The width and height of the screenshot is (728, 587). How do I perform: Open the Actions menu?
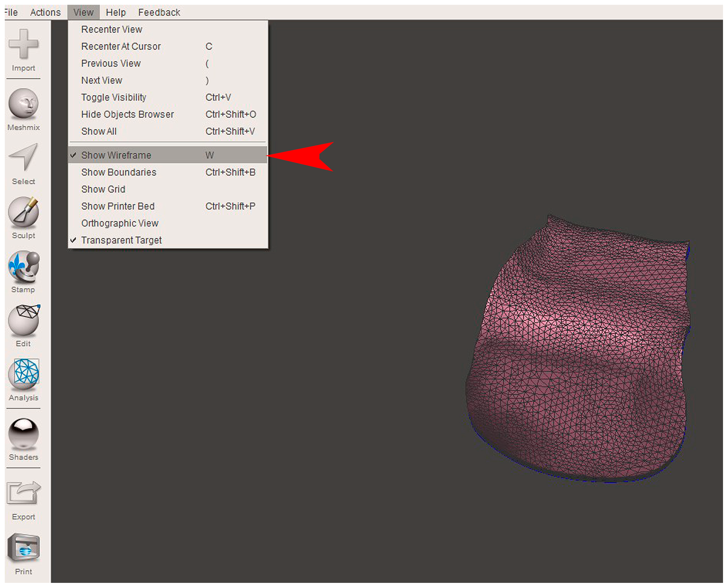click(x=45, y=13)
